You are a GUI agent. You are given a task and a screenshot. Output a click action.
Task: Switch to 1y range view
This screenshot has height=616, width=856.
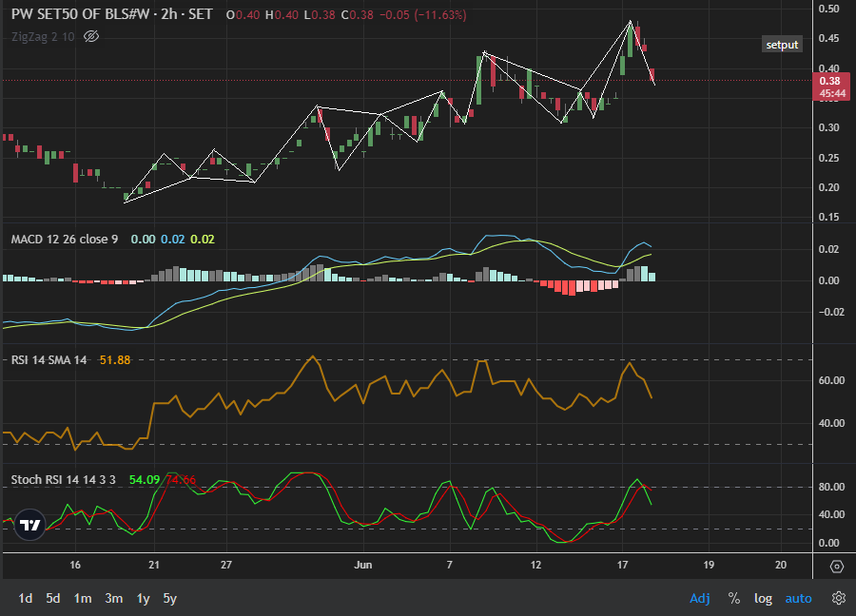pos(143,598)
